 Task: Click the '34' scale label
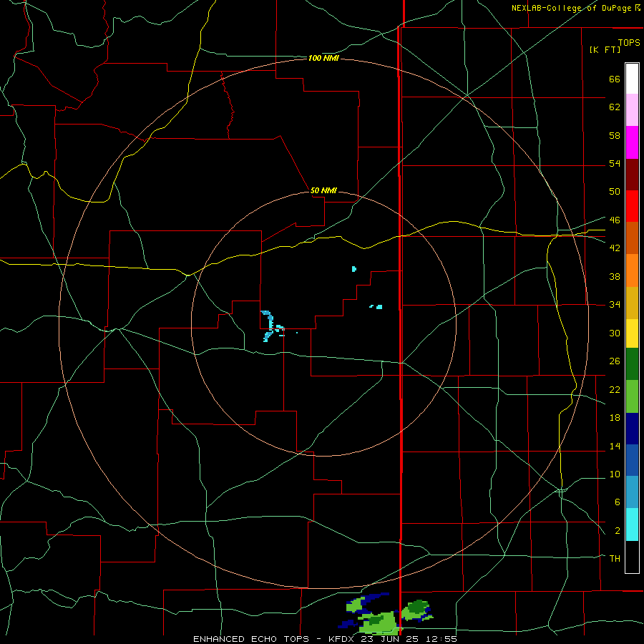pos(615,304)
